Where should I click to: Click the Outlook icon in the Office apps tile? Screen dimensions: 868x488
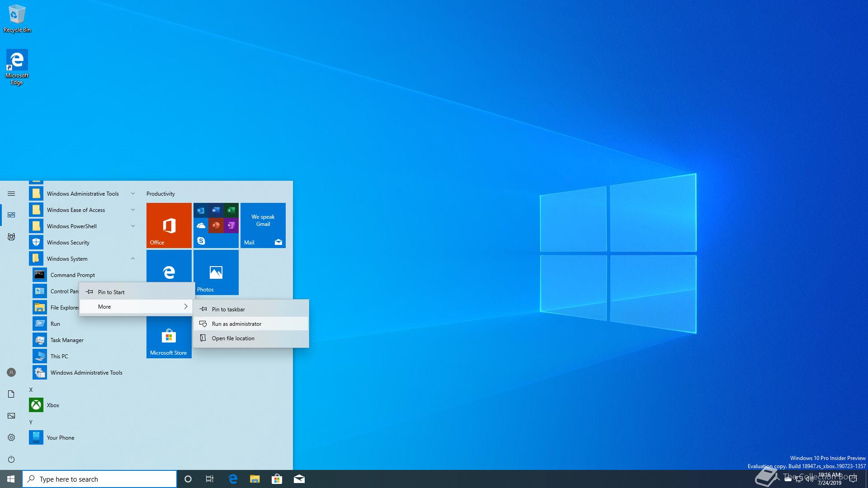click(x=201, y=211)
